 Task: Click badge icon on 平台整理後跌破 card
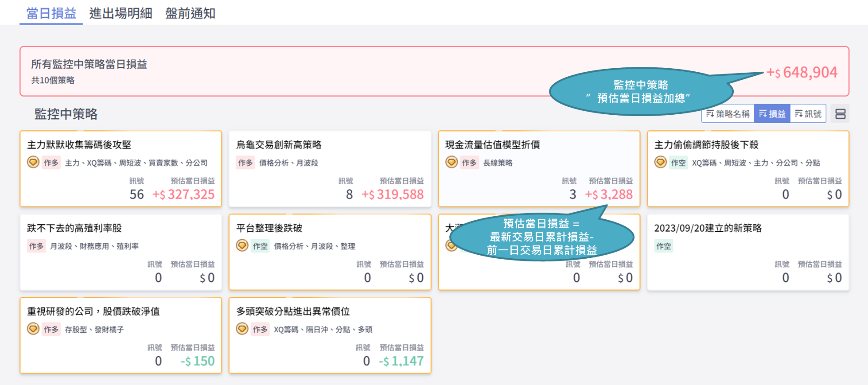point(242,245)
